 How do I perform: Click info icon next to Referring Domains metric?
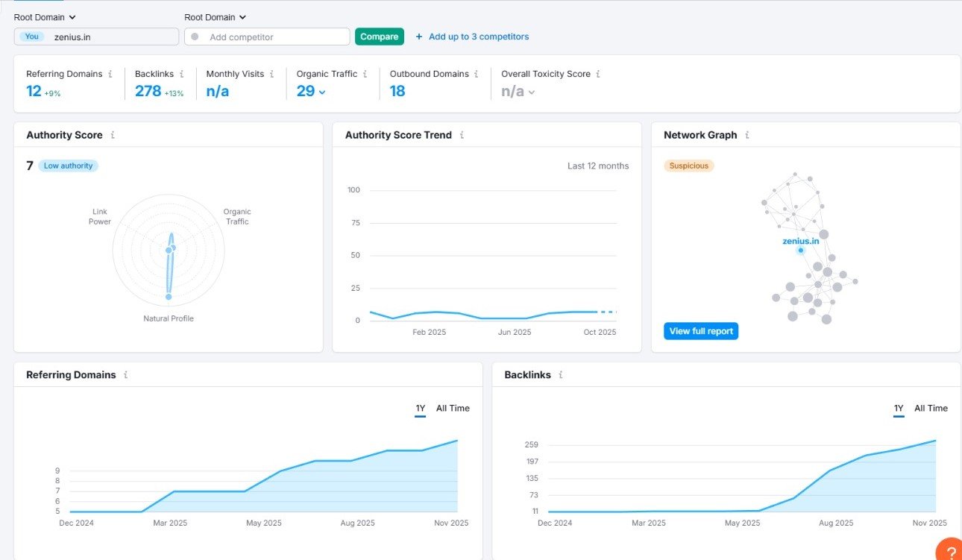(x=110, y=74)
